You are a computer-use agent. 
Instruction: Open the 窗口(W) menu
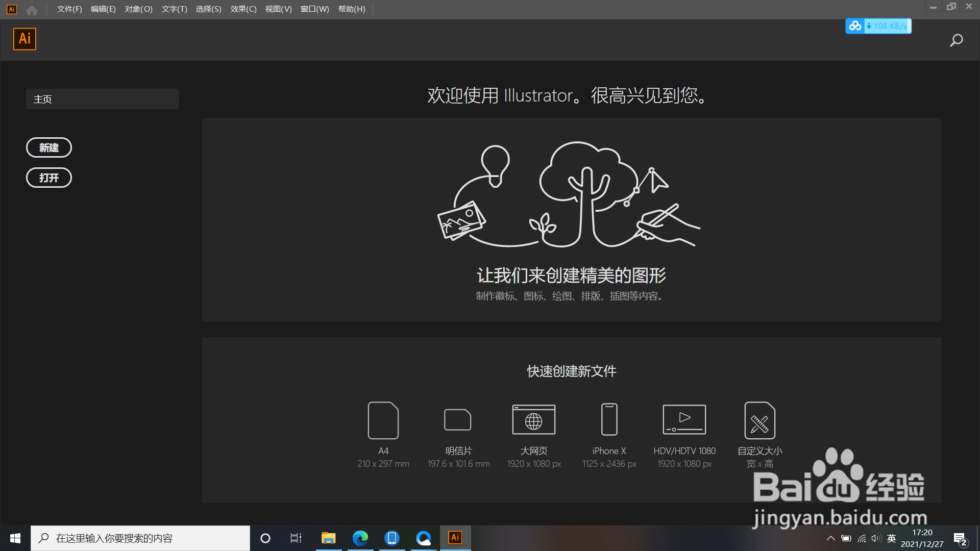314,9
